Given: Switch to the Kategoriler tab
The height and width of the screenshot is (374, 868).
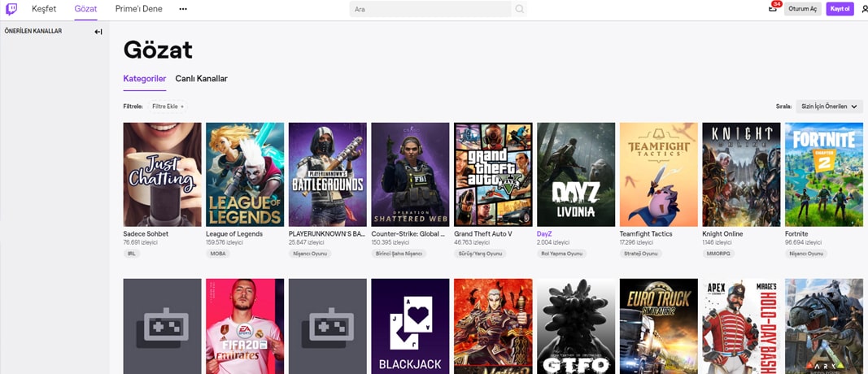Looking at the screenshot, I should point(145,79).
